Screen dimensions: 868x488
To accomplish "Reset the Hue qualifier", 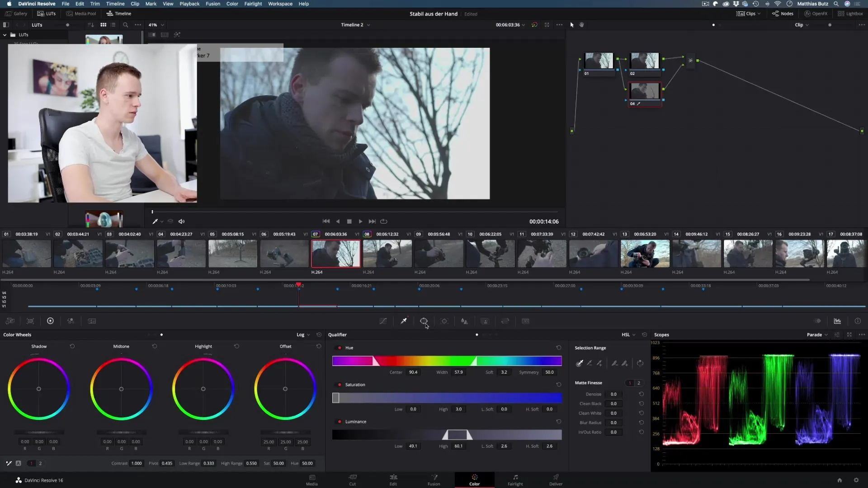I will point(559,348).
